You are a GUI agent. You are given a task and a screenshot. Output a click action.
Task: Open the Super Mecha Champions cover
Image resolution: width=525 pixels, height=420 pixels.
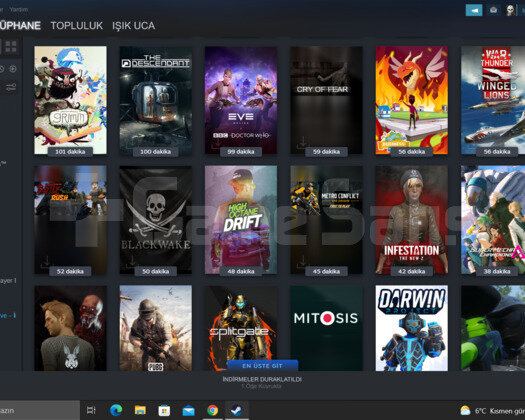coord(493,220)
